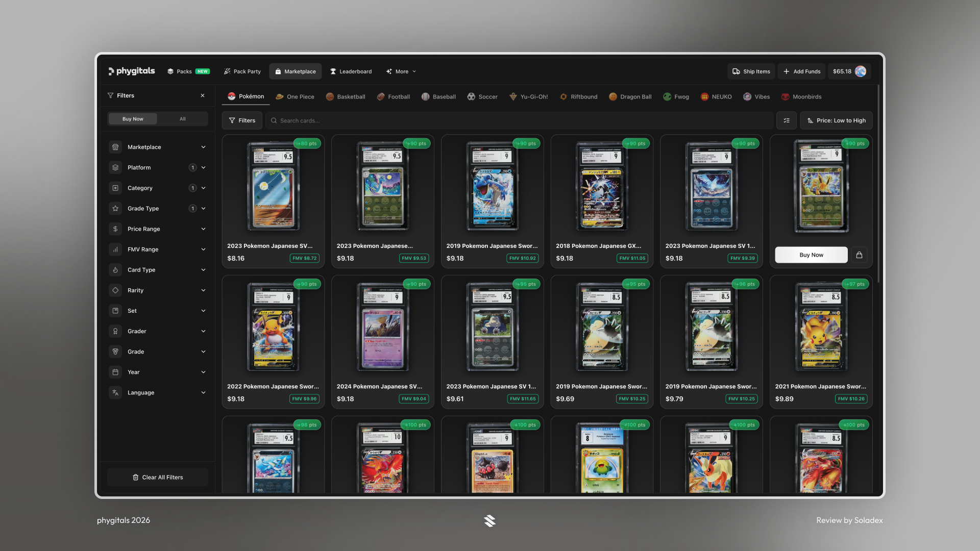Select the Dragon Ball category tab
The width and height of the screenshot is (980, 551).
click(630, 96)
